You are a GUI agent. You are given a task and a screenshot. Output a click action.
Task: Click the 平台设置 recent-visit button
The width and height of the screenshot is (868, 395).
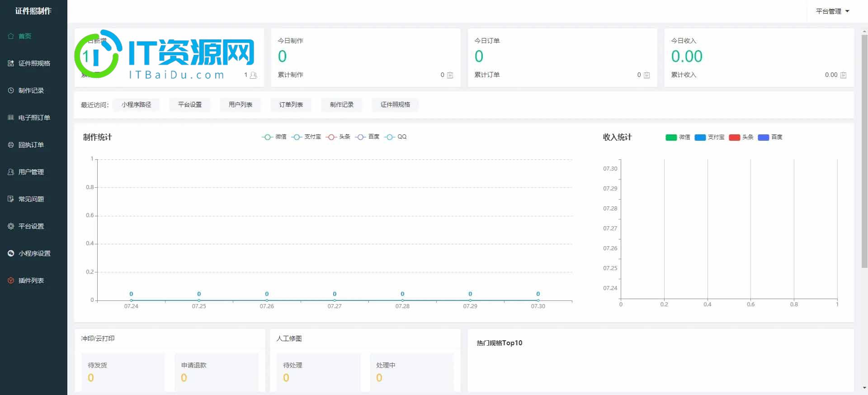tap(189, 105)
